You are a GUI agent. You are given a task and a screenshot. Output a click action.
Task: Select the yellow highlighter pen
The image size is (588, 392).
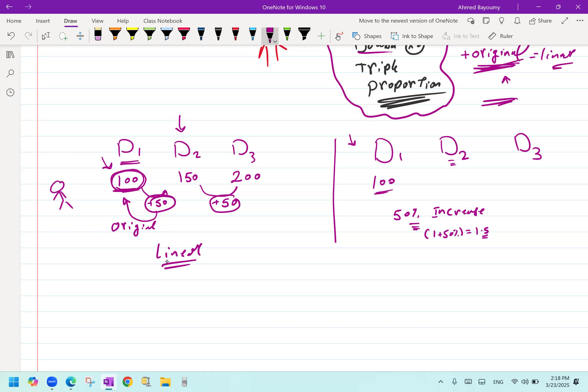point(132,34)
